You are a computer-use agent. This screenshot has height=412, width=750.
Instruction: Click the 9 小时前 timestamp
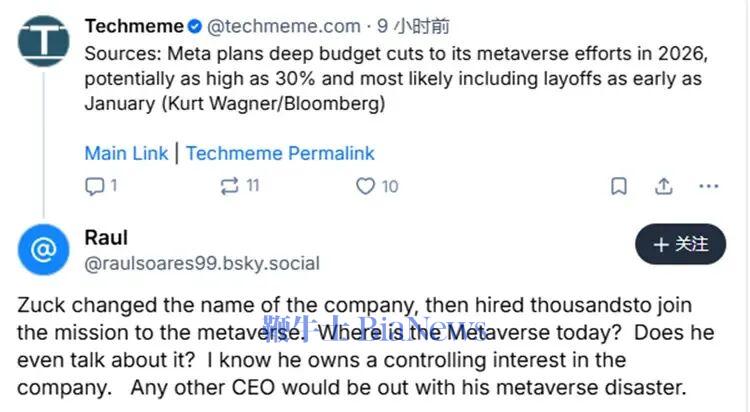411,27
